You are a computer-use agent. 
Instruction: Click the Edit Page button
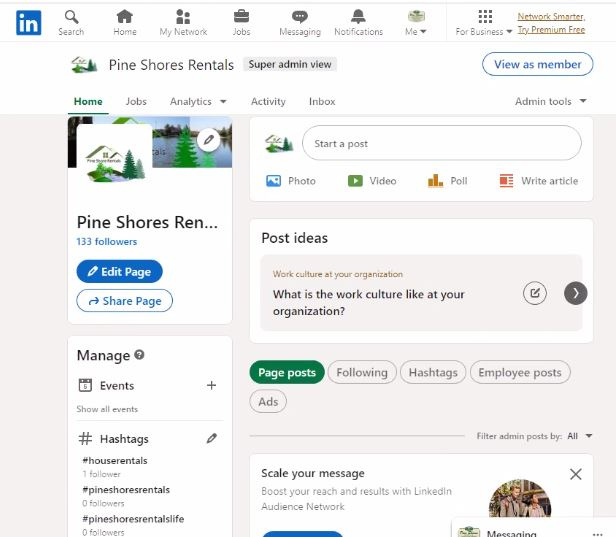click(119, 271)
